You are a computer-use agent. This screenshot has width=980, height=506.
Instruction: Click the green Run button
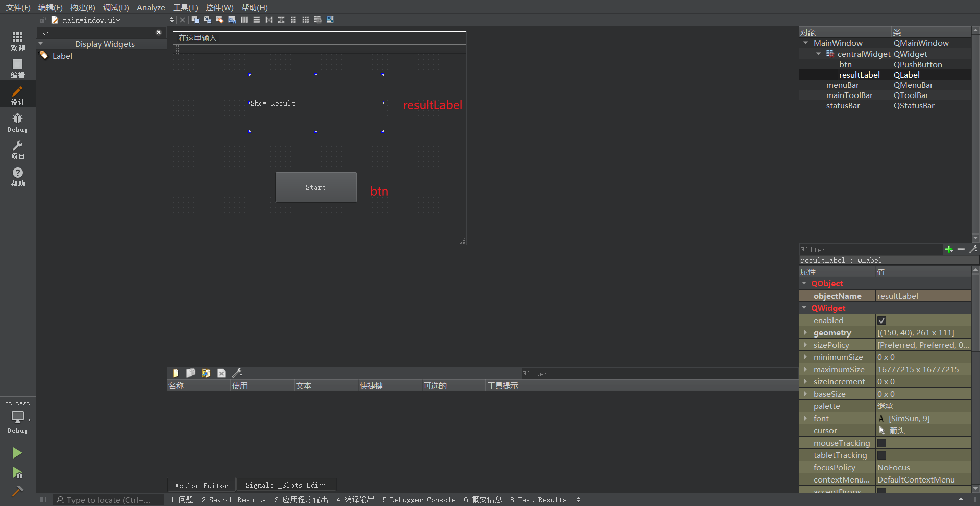[17, 453]
